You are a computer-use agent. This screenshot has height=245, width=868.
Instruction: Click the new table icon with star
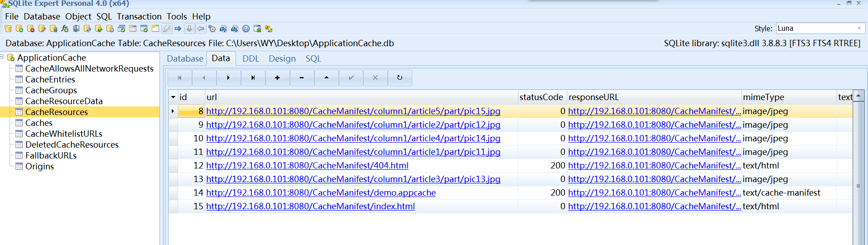point(133,29)
